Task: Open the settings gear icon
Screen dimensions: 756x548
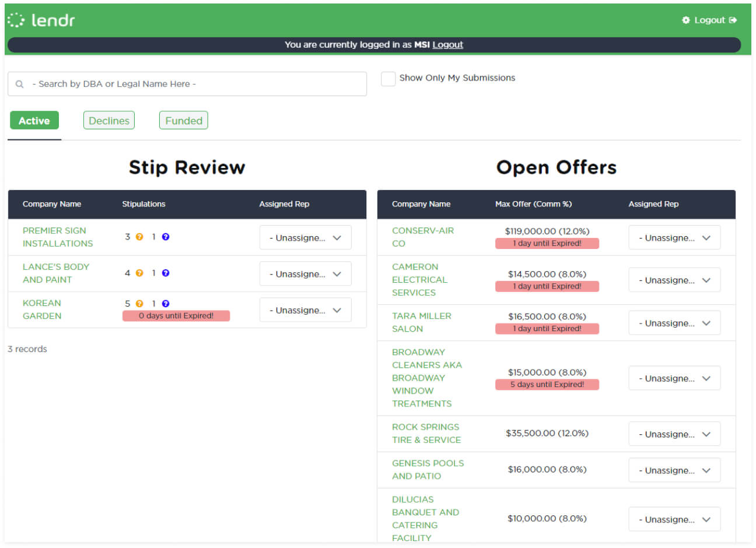Action: [x=685, y=19]
